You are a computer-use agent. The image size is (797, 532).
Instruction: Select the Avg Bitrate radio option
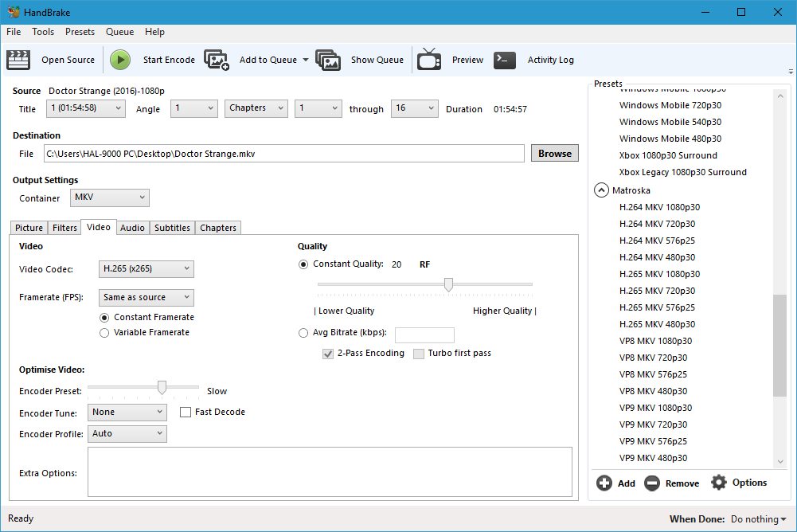click(x=303, y=334)
